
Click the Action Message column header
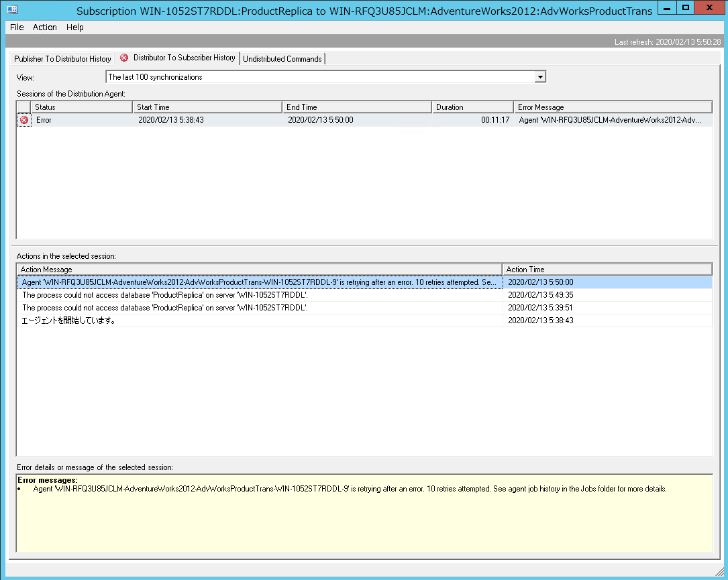coord(259,270)
